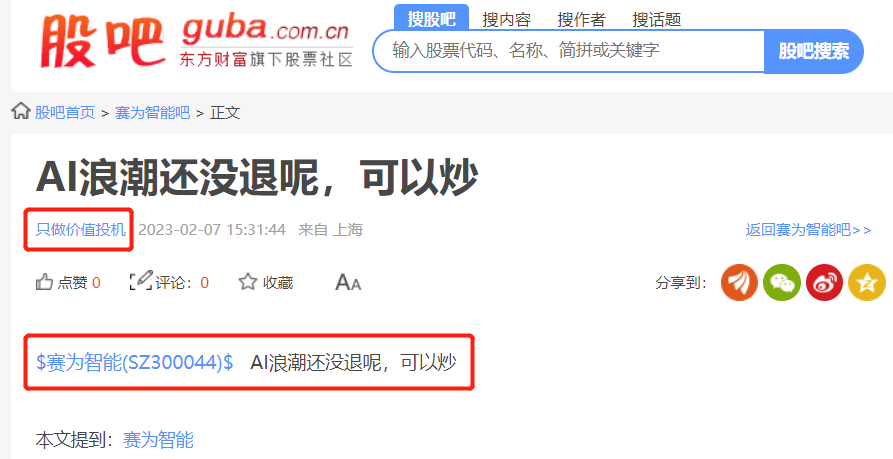The height and width of the screenshot is (459, 893).
Task: Open the comment pencil icon
Action: click(x=141, y=281)
